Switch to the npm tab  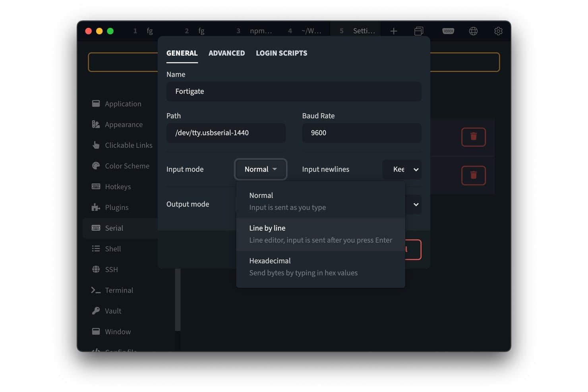point(253,31)
